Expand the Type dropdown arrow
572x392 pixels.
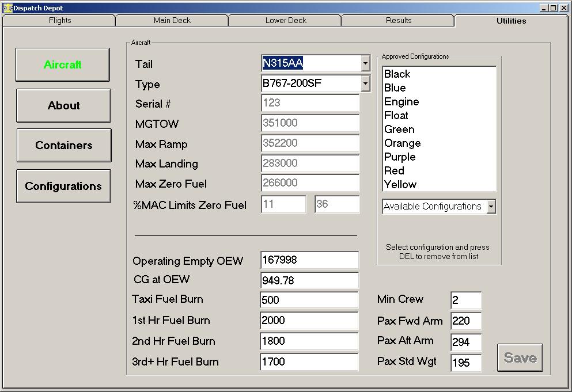click(x=365, y=83)
